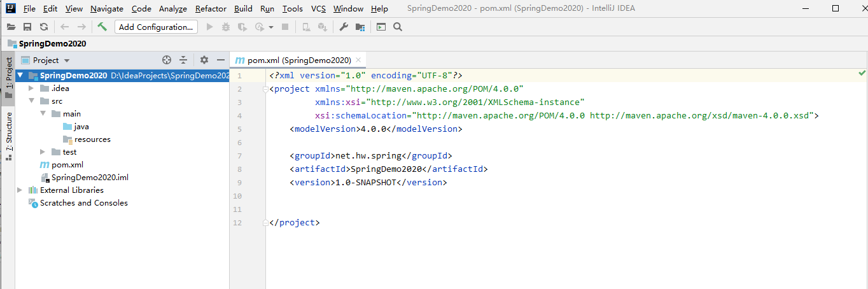The image size is (868, 289).
Task: Open the View menu
Action: click(x=74, y=9)
